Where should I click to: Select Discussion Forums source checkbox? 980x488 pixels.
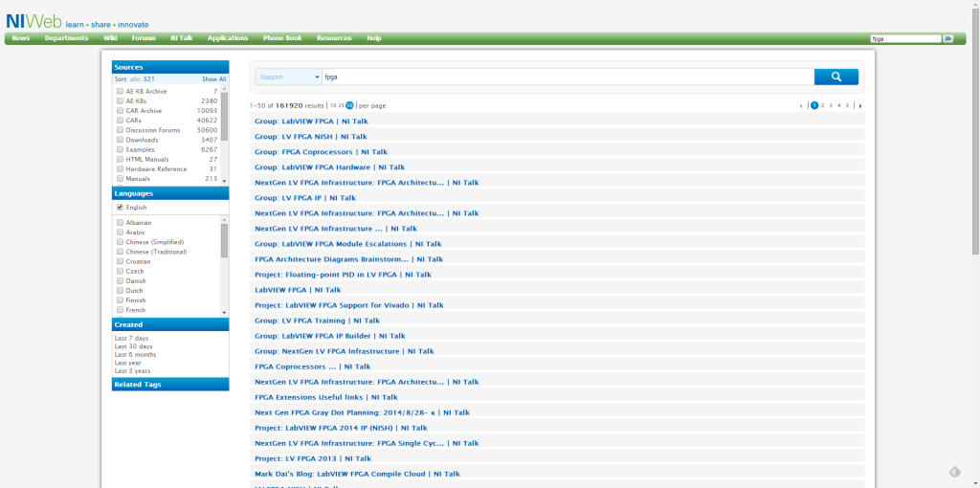[120, 130]
